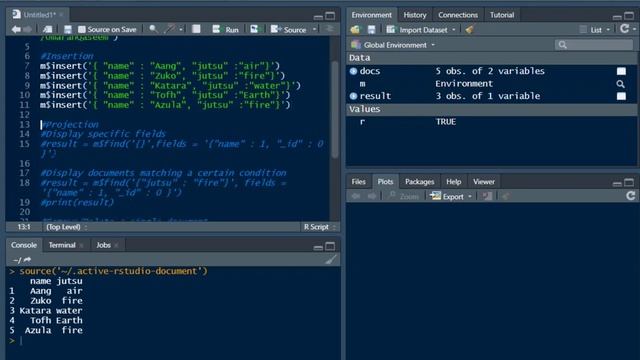Open the Export plot menu
This screenshot has height=360, width=640.
[451, 196]
